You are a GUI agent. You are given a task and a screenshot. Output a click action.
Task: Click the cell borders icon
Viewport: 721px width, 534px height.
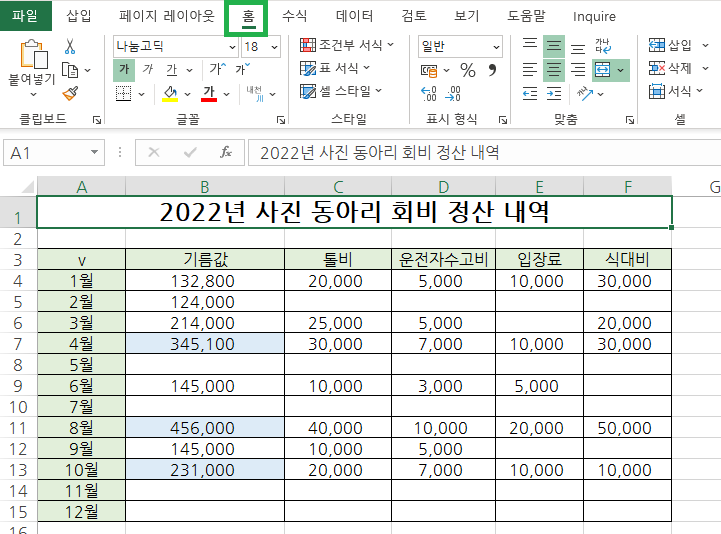coord(123,93)
